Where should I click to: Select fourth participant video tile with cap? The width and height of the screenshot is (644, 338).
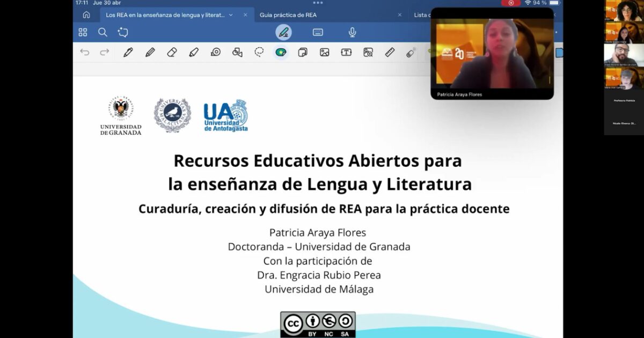624,78
